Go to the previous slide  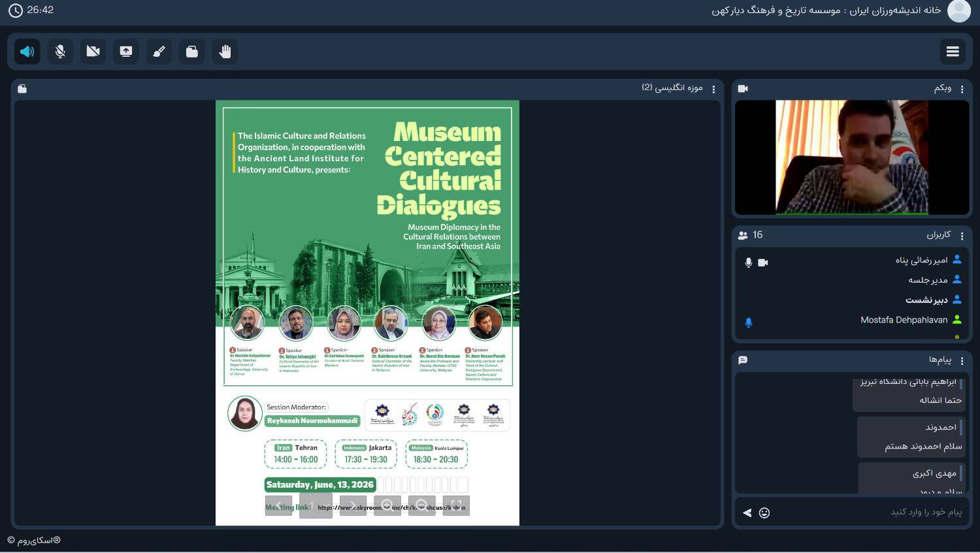(x=279, y=506)
